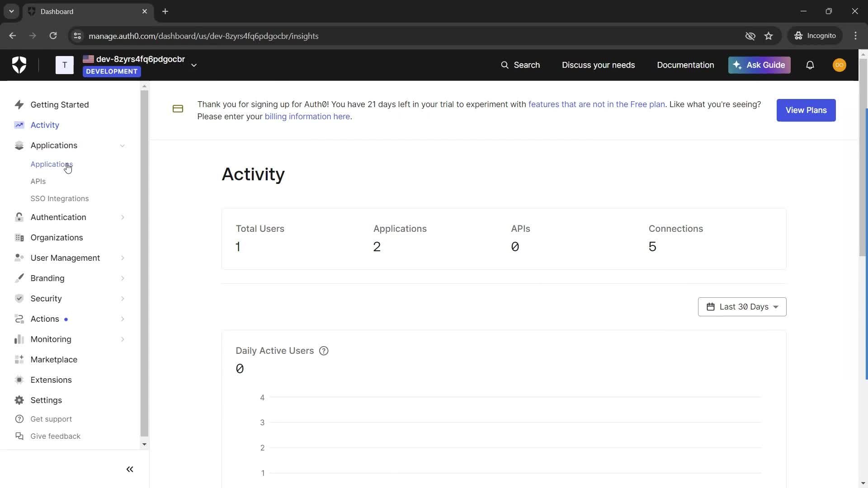Open the Last 30 Days dropdown
868x488 pixels.
click(x=742, y=307)
